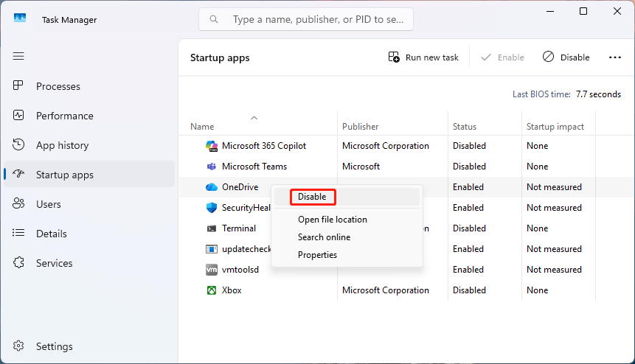Screen dimensions: 635x364
Task: Click the search magnifier icon
Action: click(214, 19)
